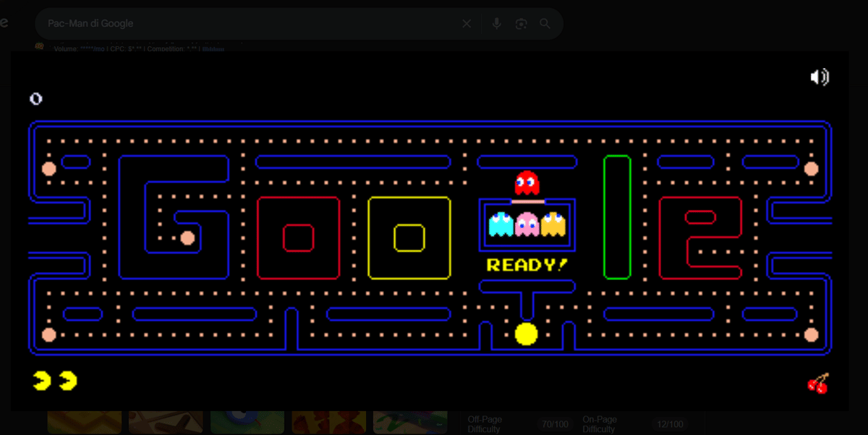The width and height of the screenshot is (868, 435).
Task: Click the 70/100 Off-Page Difficulty badge
Action: point(556,423)
